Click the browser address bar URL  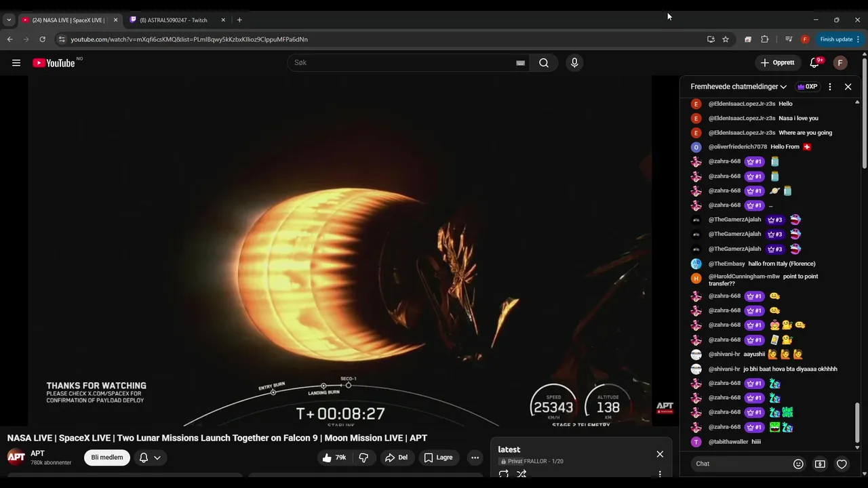[189, 39]
